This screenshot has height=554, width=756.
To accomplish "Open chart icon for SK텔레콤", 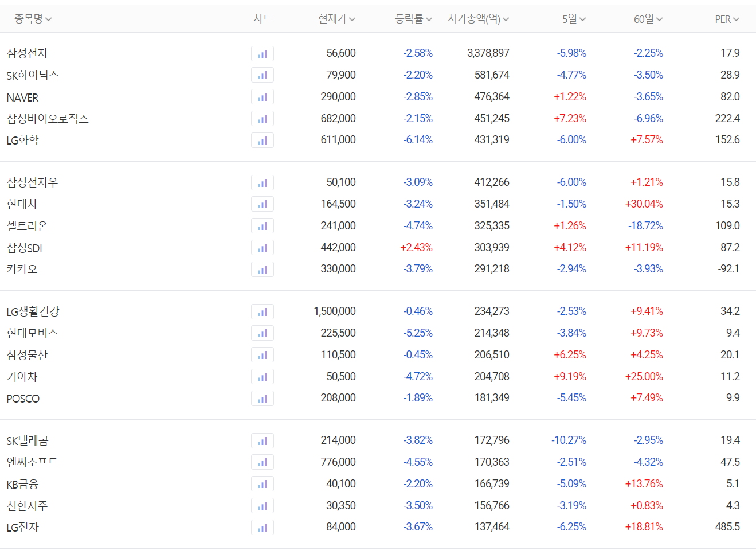I will click(263, 441).
